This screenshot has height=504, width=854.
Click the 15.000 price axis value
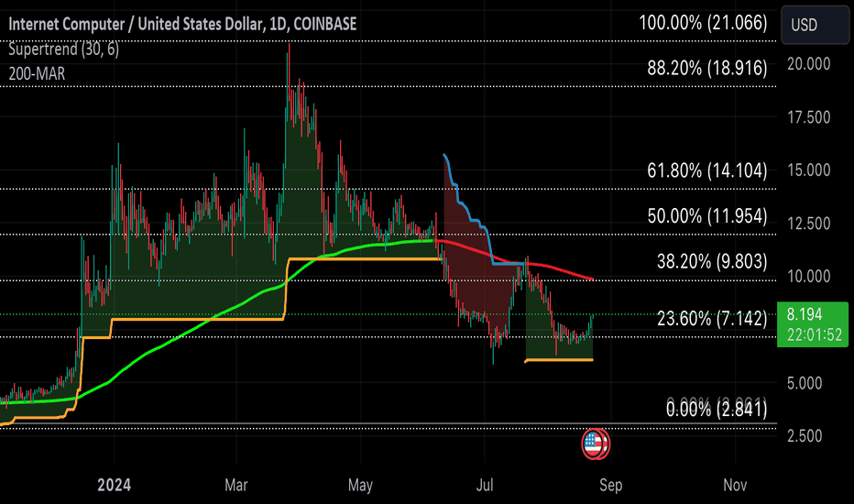809,170
